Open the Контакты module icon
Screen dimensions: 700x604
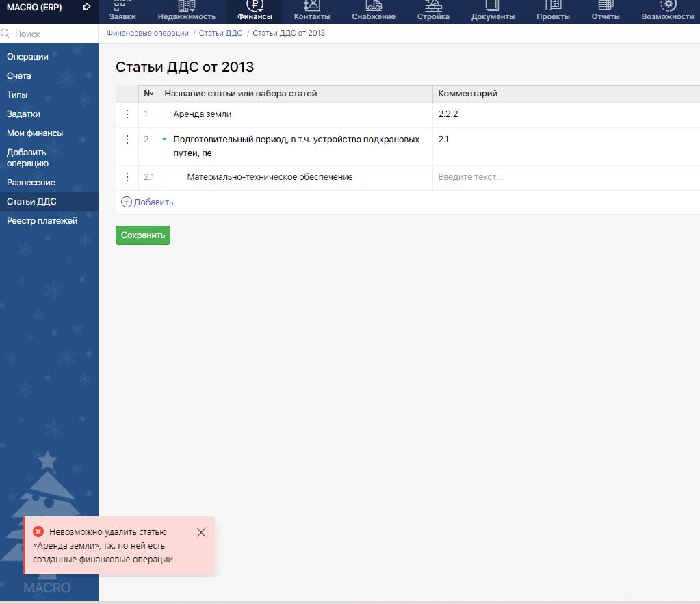[x=311, y=5]
